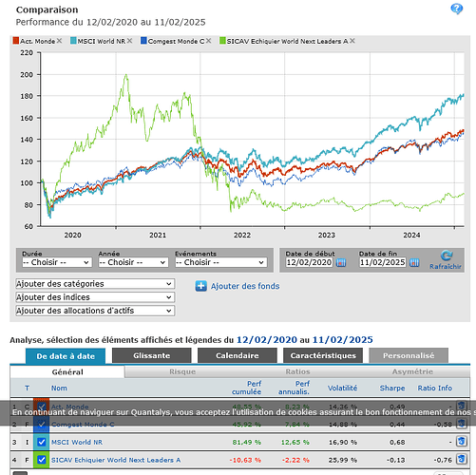Switch to the Caractéristiques tab
This screenshot has width=476, height=475.
[323, 355]
